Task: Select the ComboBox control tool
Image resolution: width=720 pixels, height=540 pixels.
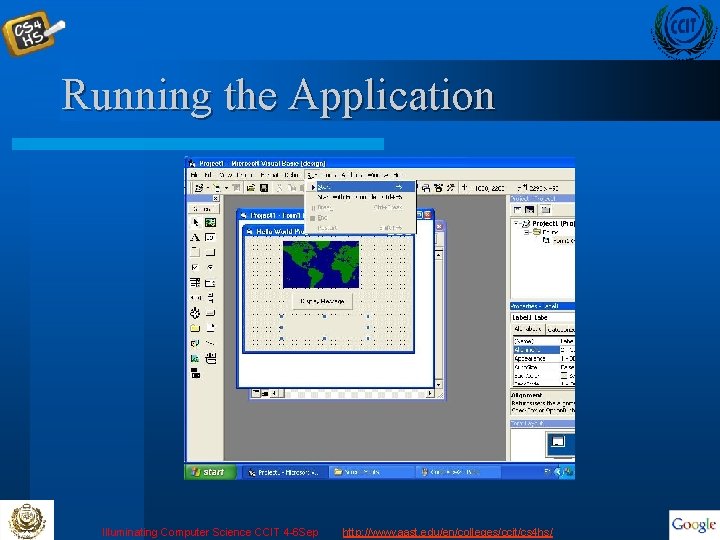Action: coord(195,283)
